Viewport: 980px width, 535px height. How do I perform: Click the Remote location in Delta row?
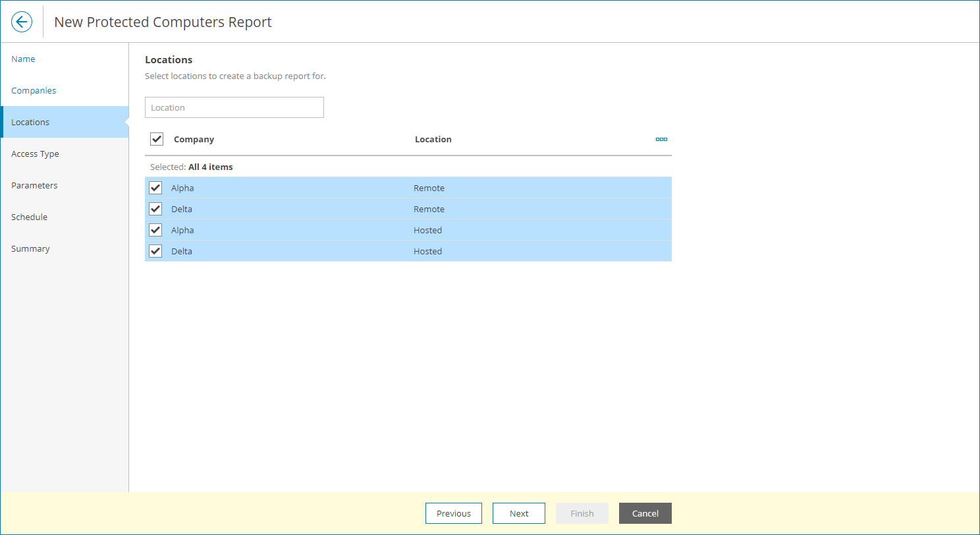click(x=429, y=209)
